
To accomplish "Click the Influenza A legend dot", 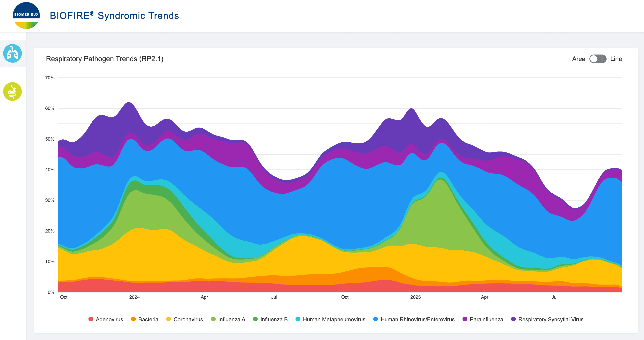I will click(x=213, y=319).
